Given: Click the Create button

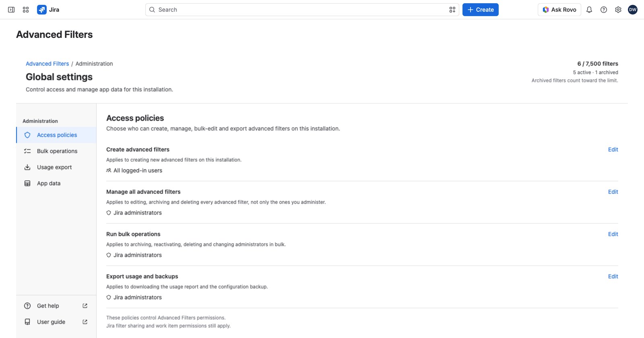Looking at the screenshot, I should 481,10.
